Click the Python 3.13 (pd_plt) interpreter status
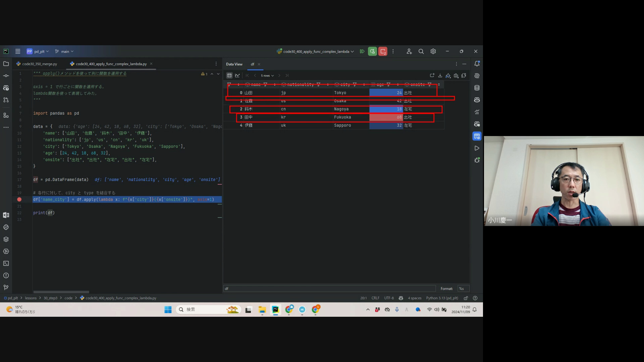This screenshot has width=644, height=362. pos(442,298)
